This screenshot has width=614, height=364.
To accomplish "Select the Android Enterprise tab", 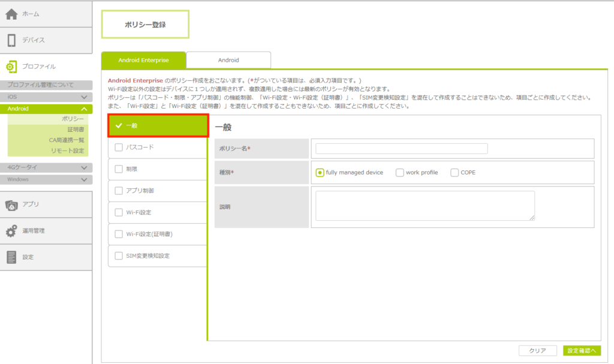I will [143, 60].
